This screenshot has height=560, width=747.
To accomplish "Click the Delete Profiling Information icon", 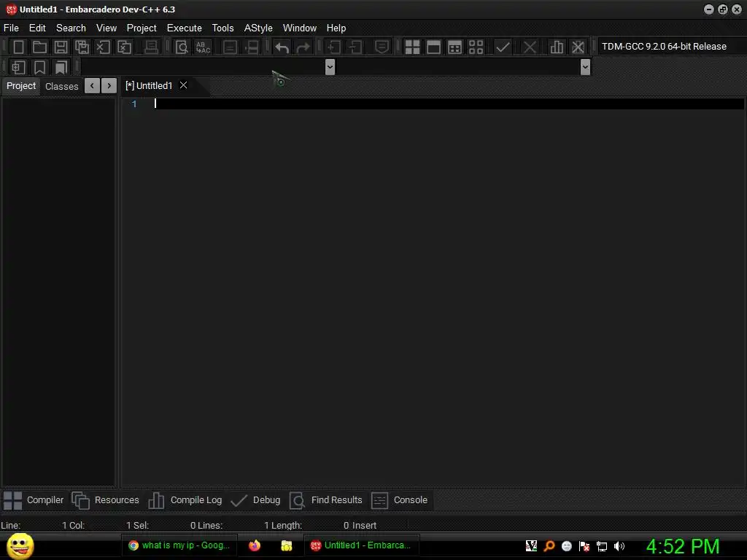I will [578, 47].
